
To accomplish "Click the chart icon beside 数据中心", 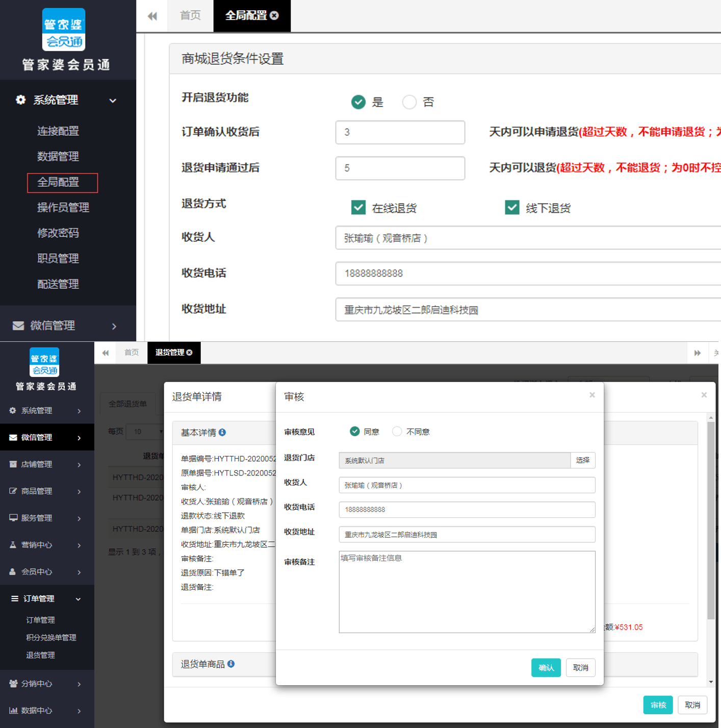I will 13,710.
